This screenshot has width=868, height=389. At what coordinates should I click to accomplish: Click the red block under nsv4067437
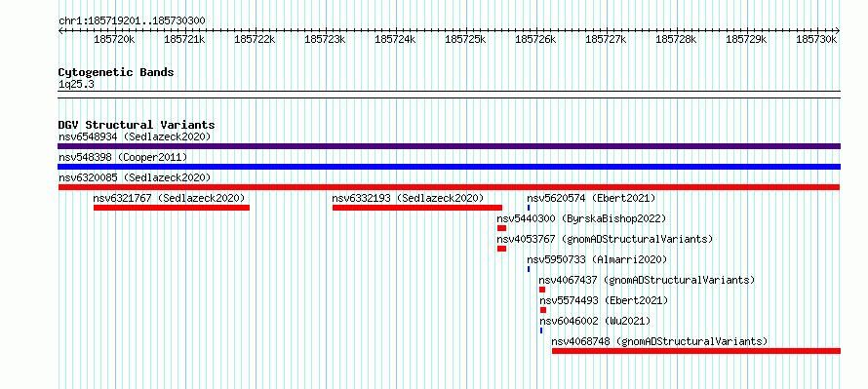[542, 290]
